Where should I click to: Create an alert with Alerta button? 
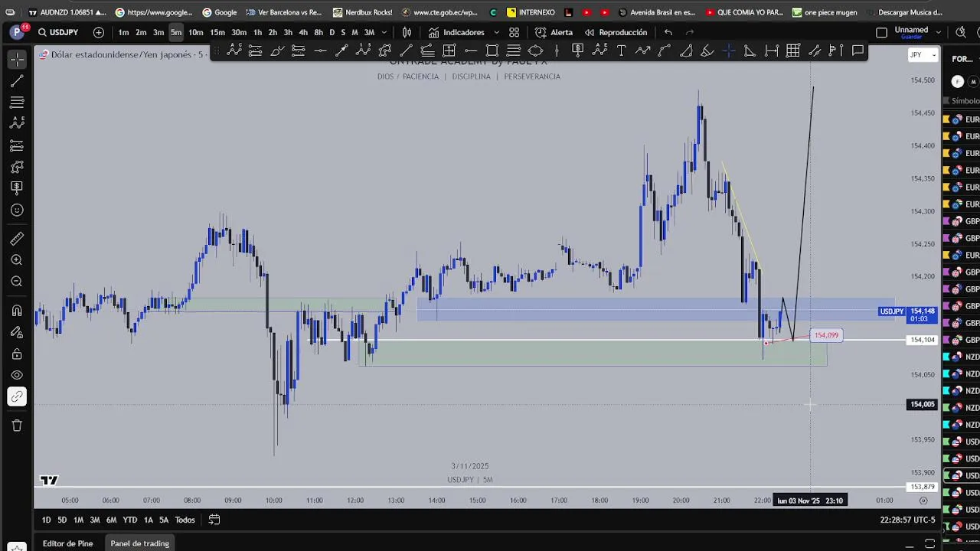[554, 32]
